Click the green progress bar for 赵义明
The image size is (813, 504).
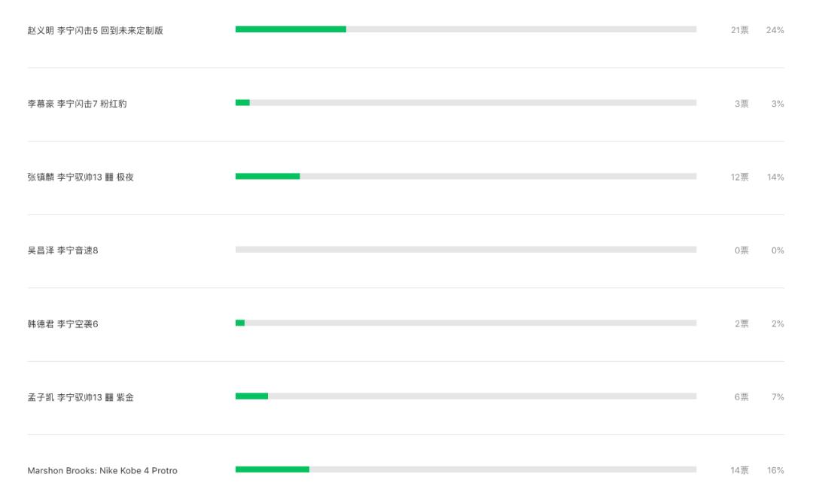point(291,29)
